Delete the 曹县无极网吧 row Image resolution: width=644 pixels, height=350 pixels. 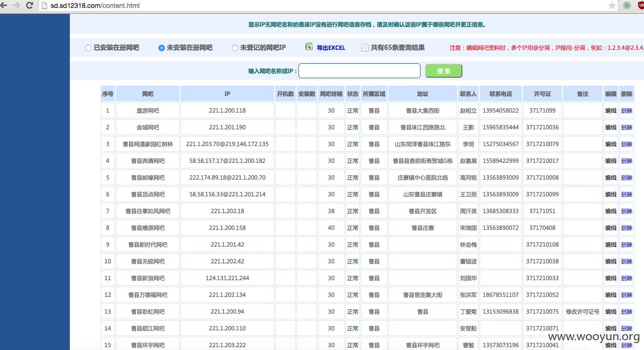coord(627,262)
